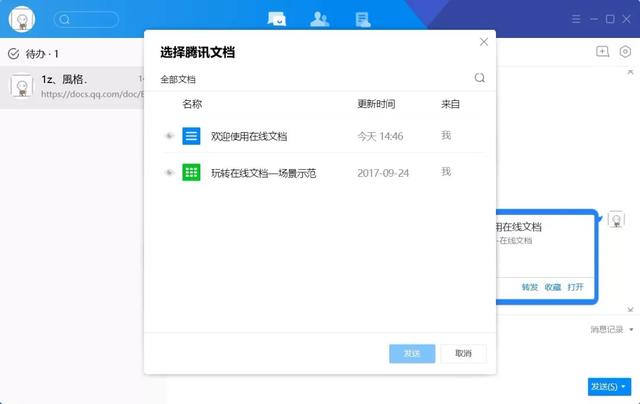Search documents with the magnifier icon
640x404 pixels.
(x=480, y=78)
